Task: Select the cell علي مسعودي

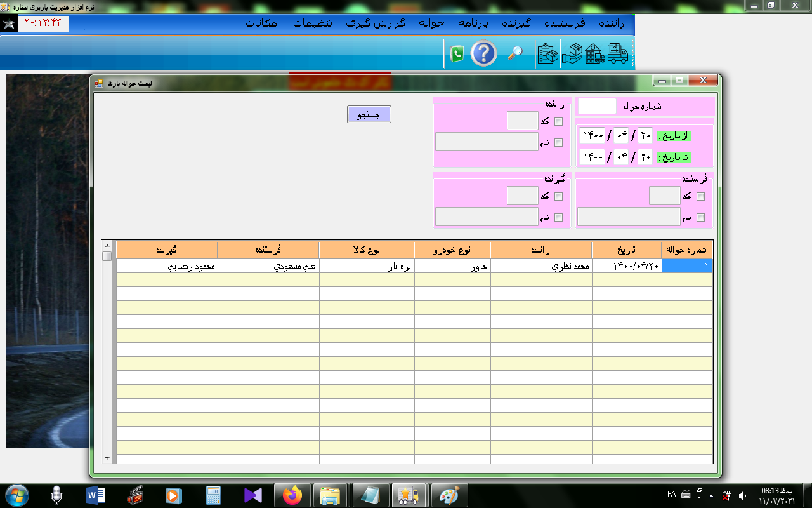Action: [x=269, y=266]
